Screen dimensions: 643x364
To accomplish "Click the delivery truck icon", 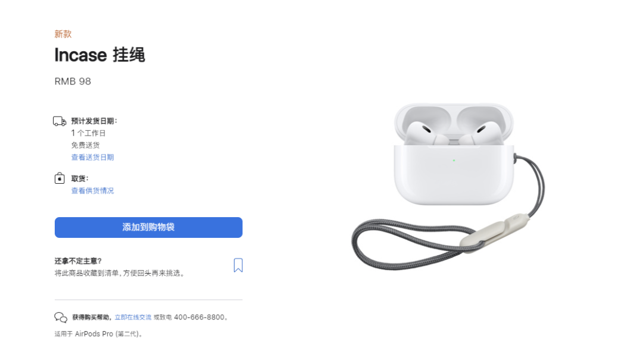I will 60,121.
